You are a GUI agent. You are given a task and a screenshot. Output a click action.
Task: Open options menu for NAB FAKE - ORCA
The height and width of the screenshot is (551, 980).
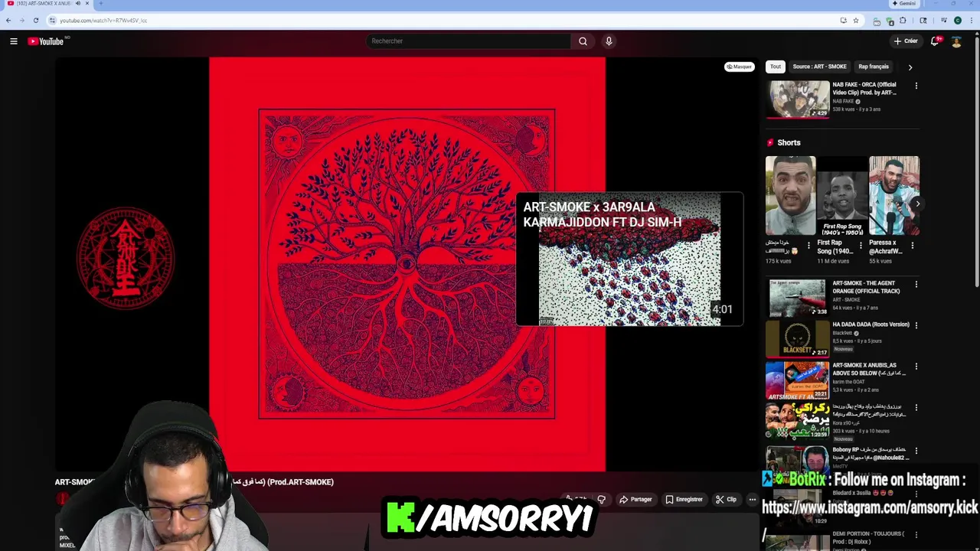tap(916, 86)
